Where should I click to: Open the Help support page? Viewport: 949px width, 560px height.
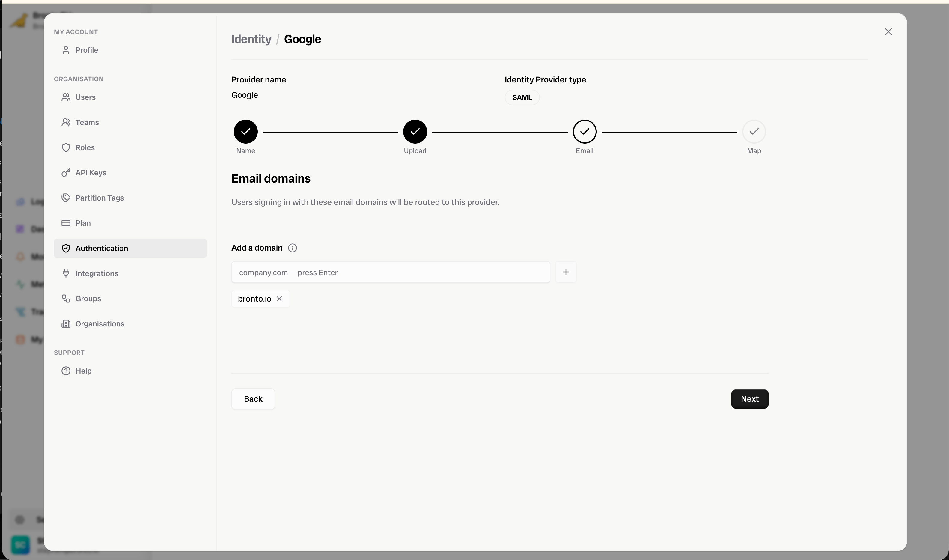(130, 371)
